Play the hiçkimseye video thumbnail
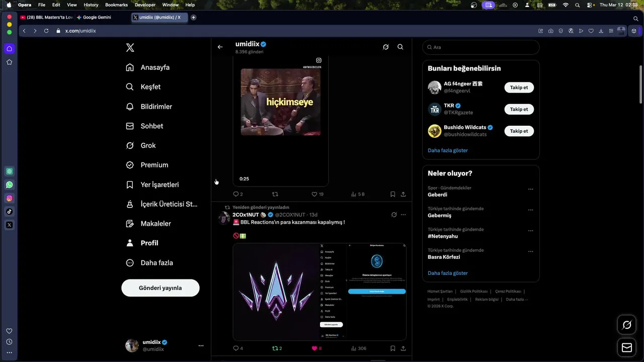 coord(280,102)
